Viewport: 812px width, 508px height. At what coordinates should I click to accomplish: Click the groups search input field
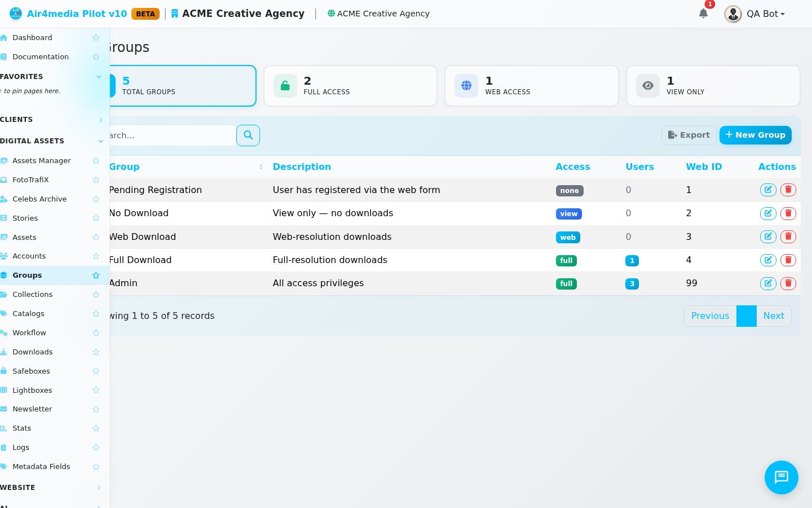(x=172, y=135)
